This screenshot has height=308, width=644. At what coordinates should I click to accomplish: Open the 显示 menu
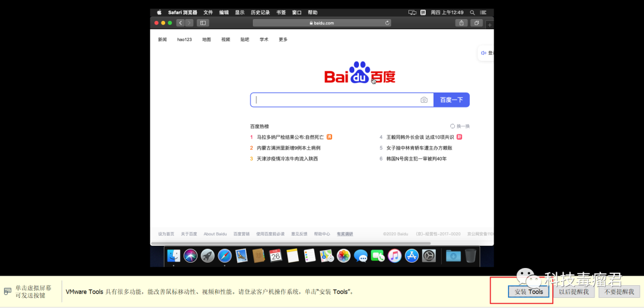(240, 13)
